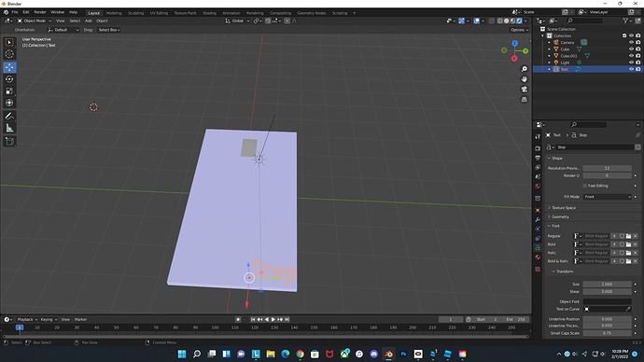Choose the Move tool
This screenshot has height=362, width=644.
[9, 67]
